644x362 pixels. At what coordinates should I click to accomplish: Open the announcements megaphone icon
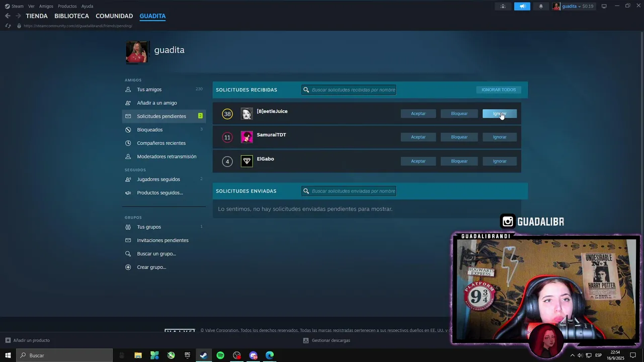pos(522,6)
